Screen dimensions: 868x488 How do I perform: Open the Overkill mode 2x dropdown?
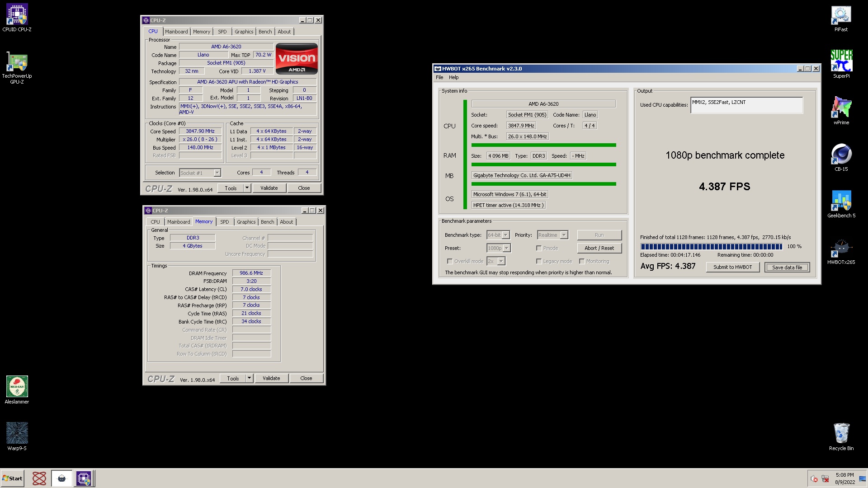tap(495, 261)
